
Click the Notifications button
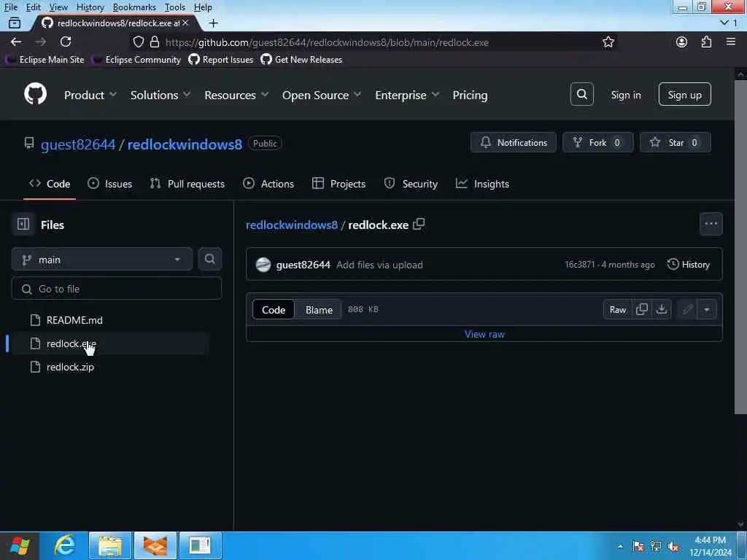(513, 142)
